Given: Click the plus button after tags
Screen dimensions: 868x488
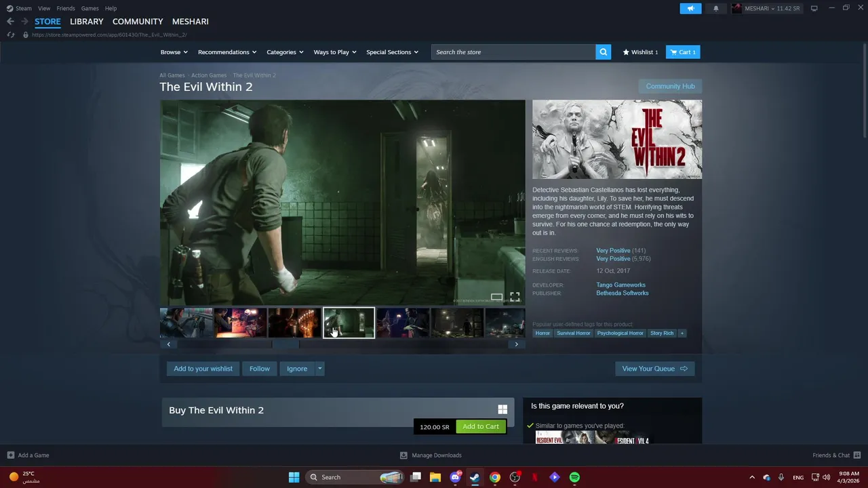Looking at the screenshot, I should [682, 333].
